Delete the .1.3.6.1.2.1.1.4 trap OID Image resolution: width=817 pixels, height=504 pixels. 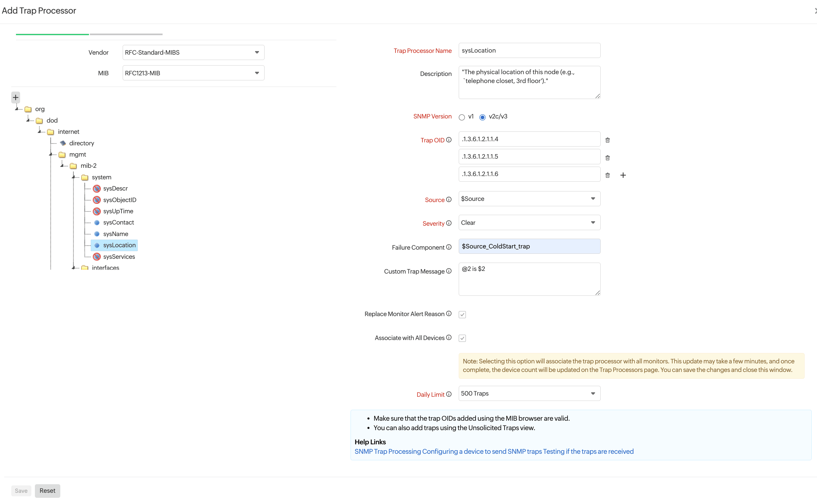[607, 140]
